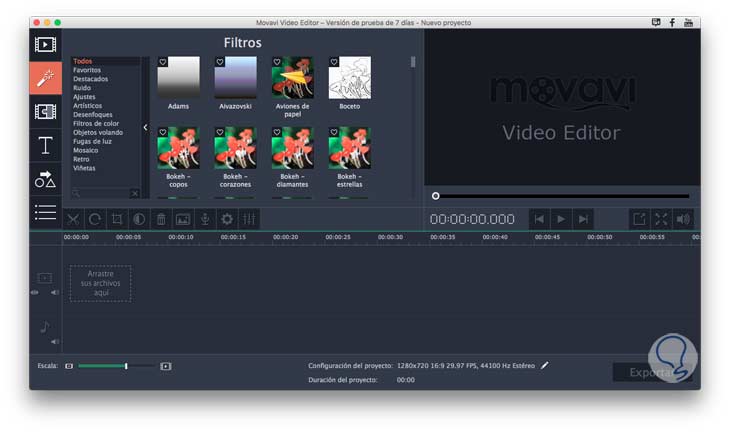This screenshot has height=432, width=730.
Task: Edit project settings with pencil icon
Action: [x=545, y=365]
